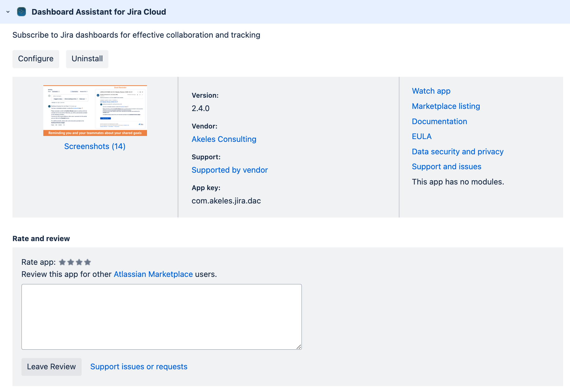Collapse the Dashboard Assistant app details section

click(x=7, y=12)
